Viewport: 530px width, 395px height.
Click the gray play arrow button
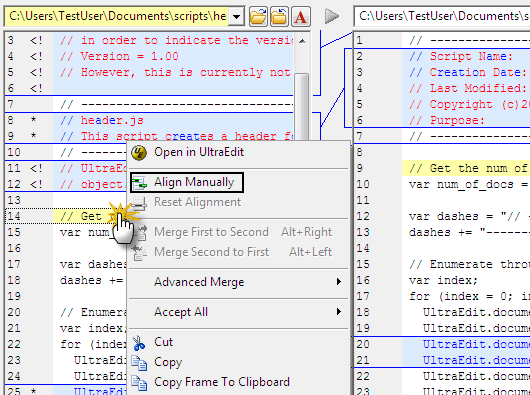point(331,16)
